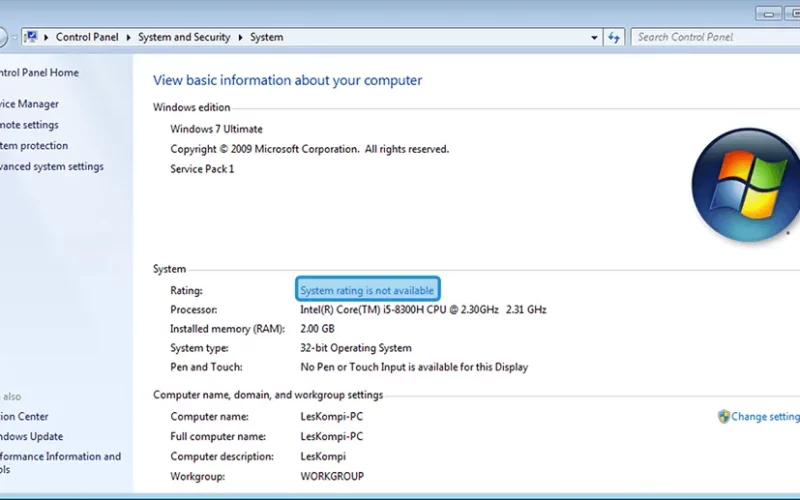This screenshot has width=800, height=500.
Task: Open Windows Update link
Action: 32,437
